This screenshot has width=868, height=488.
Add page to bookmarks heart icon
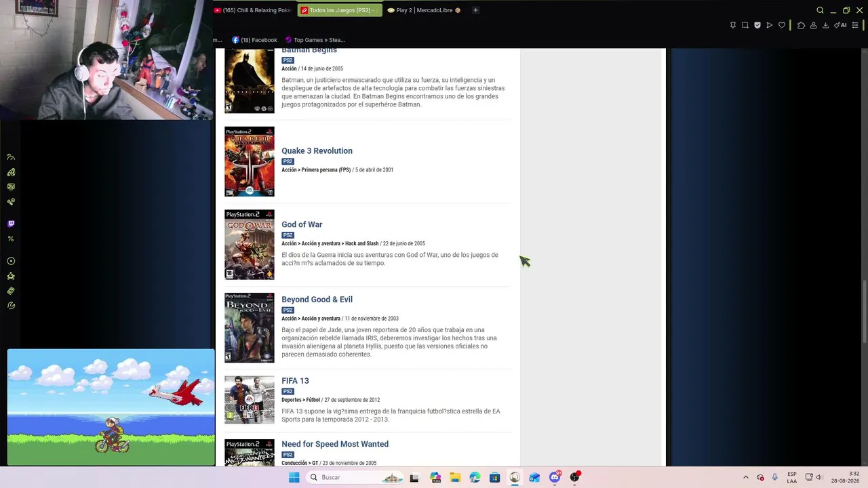coord(782,25)
